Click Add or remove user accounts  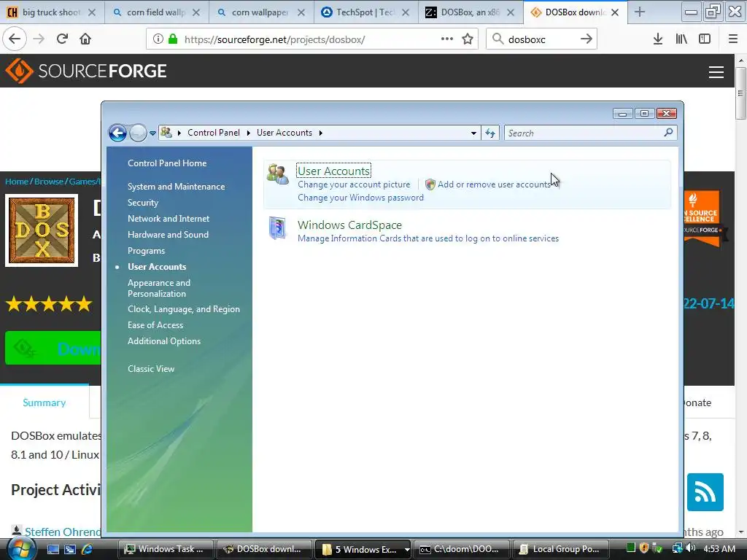pos(494,184)
